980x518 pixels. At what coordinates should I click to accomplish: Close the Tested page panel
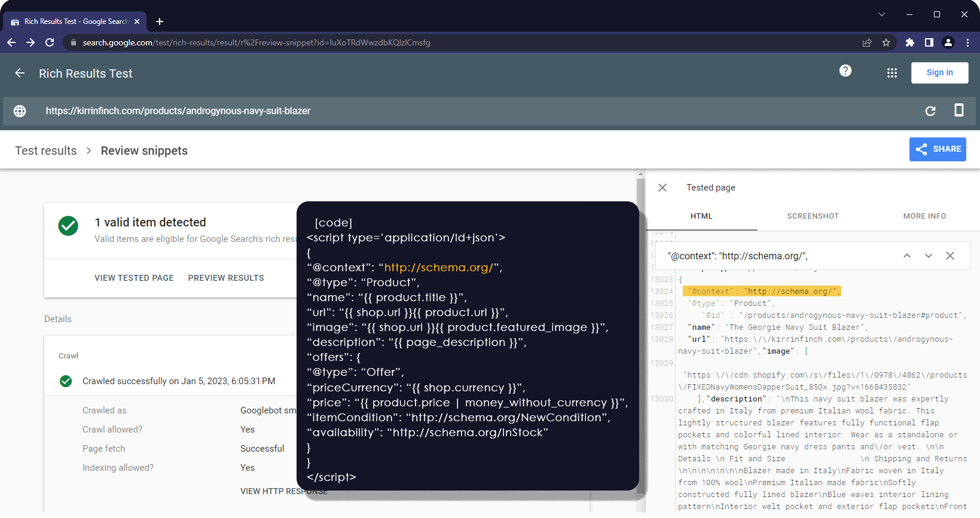pos(663,188)
